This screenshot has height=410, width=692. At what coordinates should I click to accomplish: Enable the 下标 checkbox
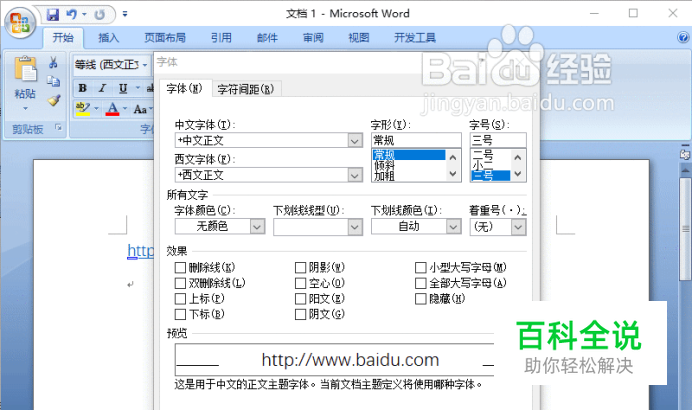pos(180,314)
